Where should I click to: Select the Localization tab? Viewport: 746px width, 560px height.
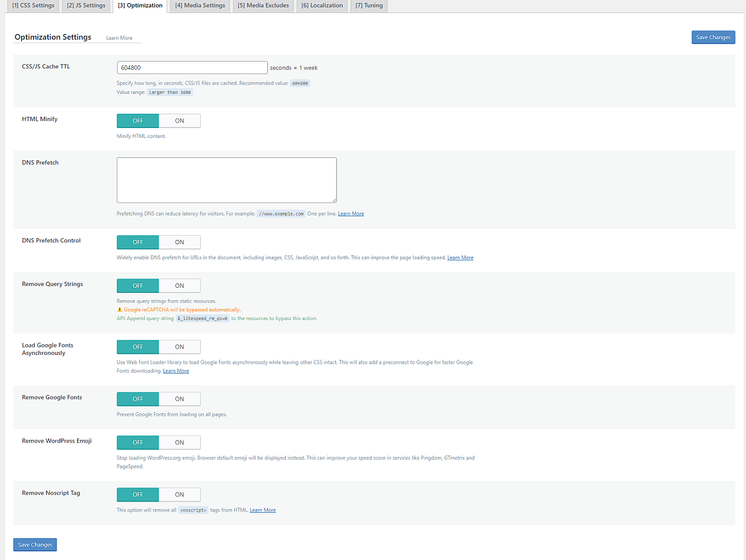tap(322, 6)
